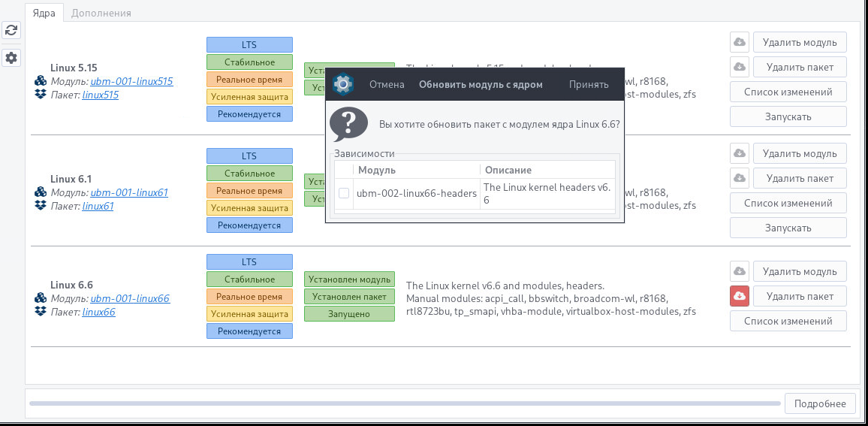Click Принять to confirm update
868x426 pixels.
click(x=589, y=85)
